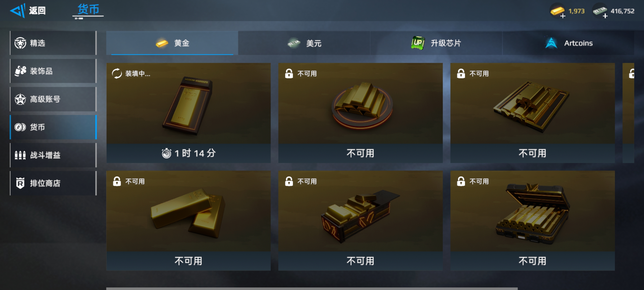Open 战斗增益 sidebar category
The image size is (644, 290).
click(53, 155)
